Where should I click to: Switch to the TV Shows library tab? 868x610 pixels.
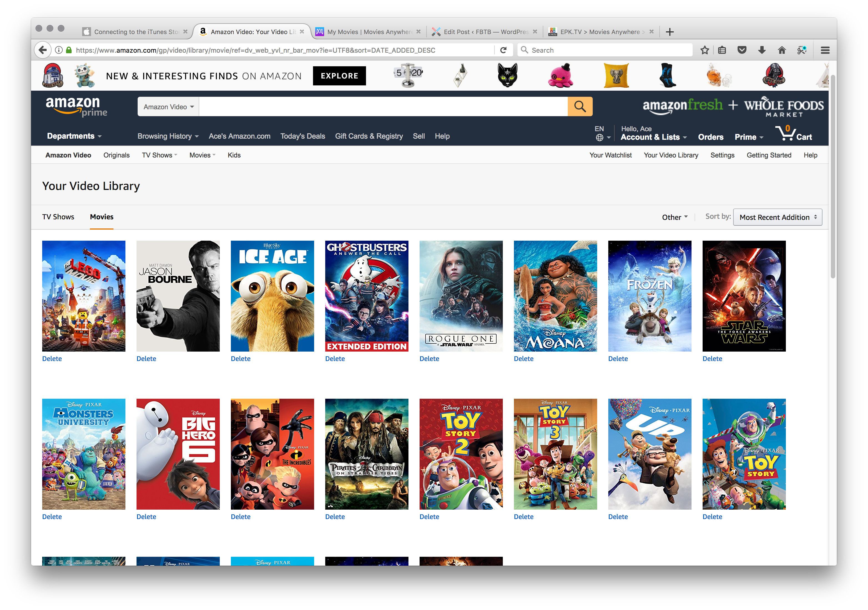(x=58, y=217)
